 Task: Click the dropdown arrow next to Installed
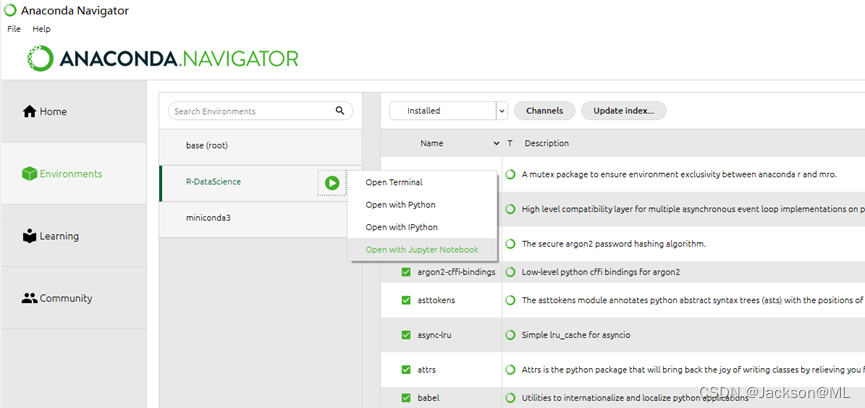(501, 111)
